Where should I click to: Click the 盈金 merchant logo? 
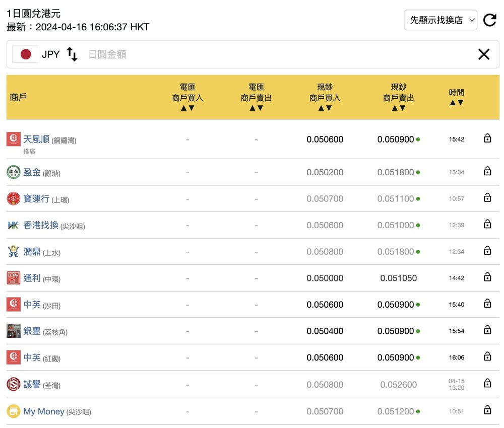point(14,172)
